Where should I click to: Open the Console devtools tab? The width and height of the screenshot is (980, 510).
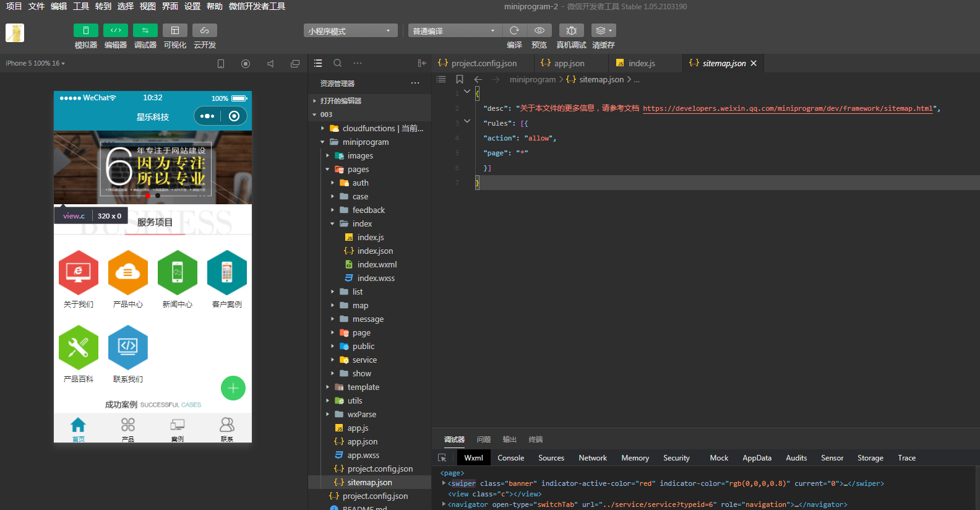point(511,458)
